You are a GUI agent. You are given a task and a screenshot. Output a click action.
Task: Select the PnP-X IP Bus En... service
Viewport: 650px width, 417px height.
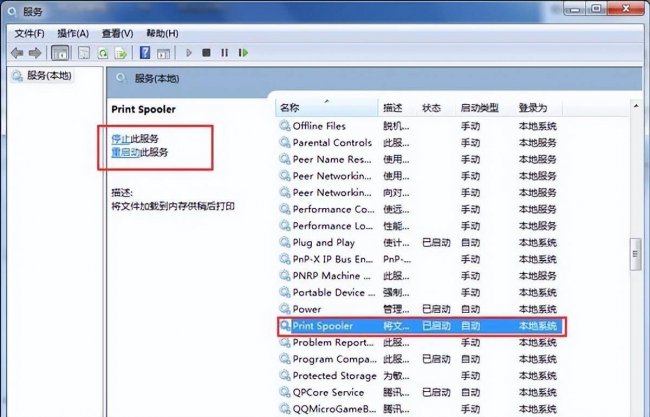point(332,259)
